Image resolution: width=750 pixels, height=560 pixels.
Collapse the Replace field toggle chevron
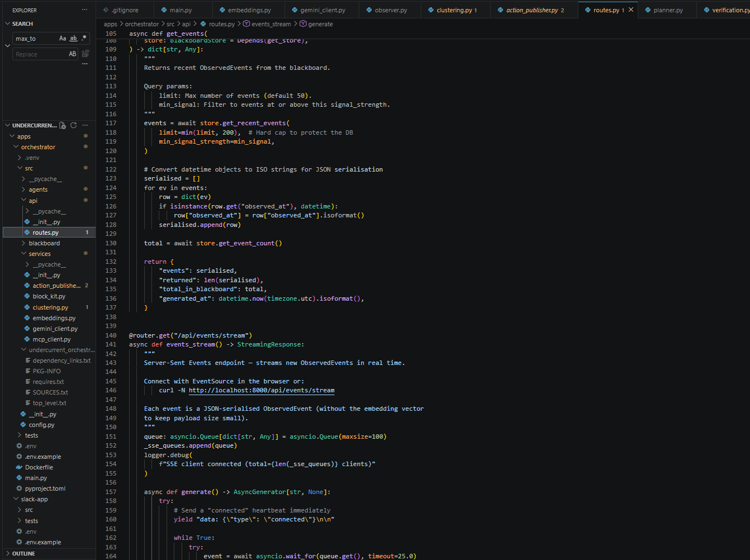click(7, 46)
